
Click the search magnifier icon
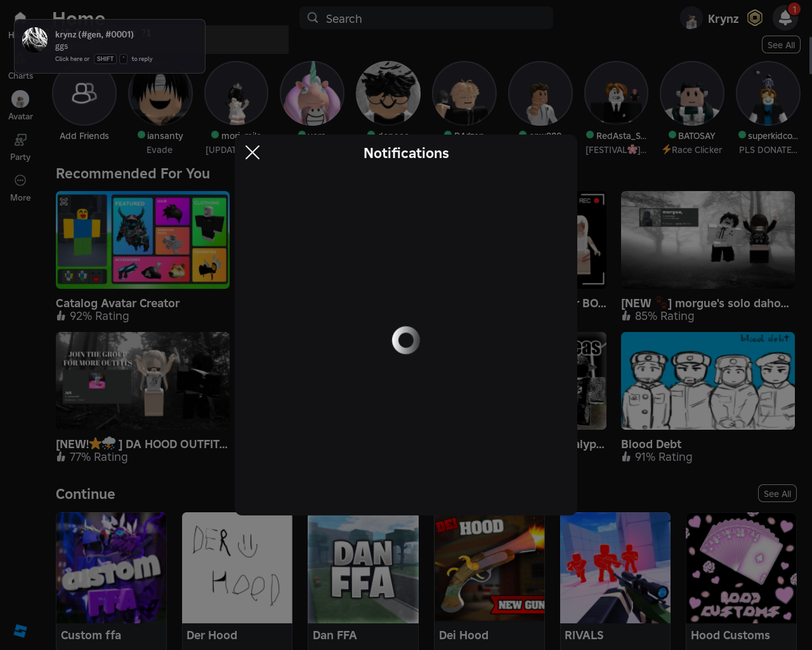[313, 18]
